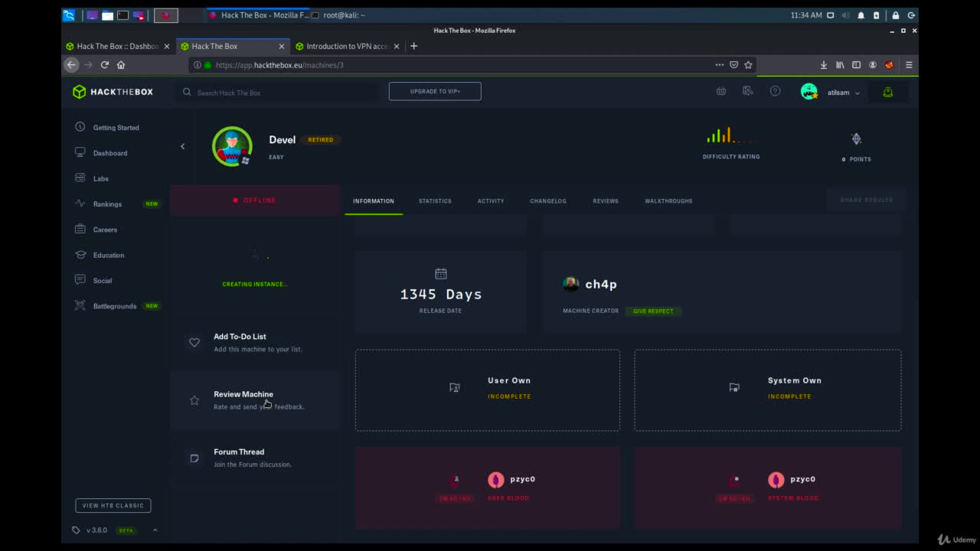The image size is (980, 551).
Task: Open the Firefox downloads panel
Action: tap(824, 65)
